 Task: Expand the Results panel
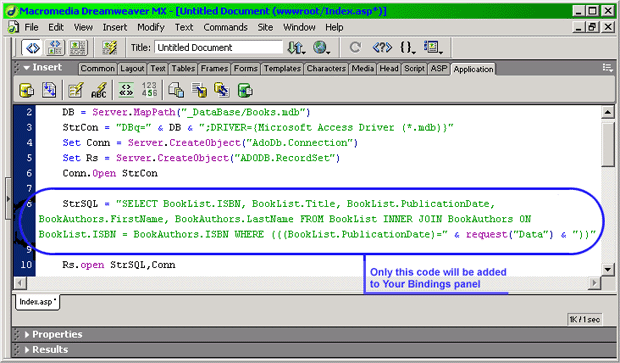pos(27,350)
